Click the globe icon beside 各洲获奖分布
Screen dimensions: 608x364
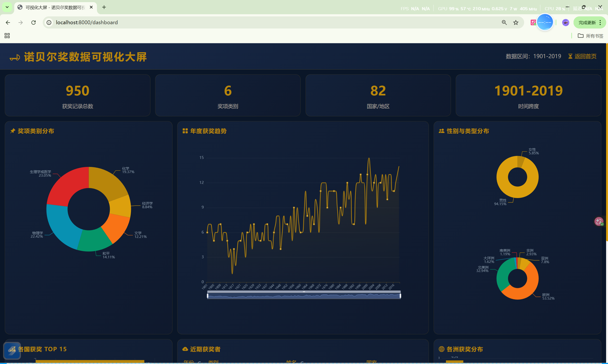pos(441,349)
